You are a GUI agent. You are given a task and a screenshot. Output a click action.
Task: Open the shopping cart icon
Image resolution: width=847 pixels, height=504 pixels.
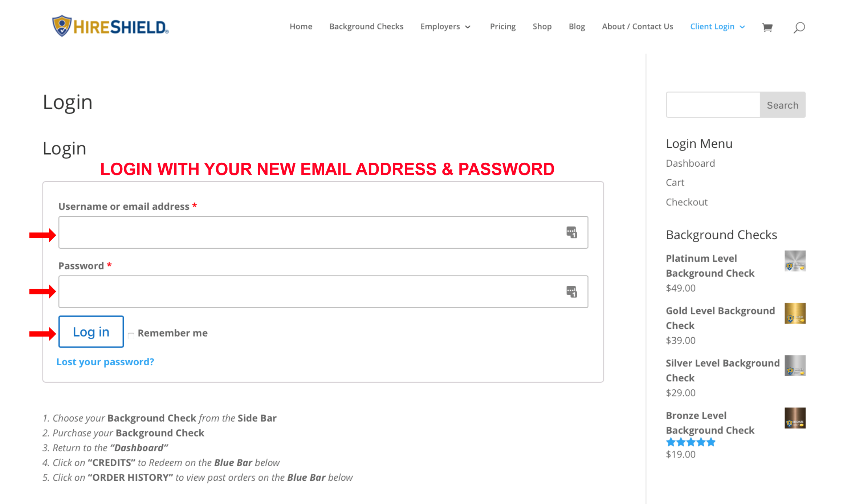pyautogui.click(x=767, y=27)
